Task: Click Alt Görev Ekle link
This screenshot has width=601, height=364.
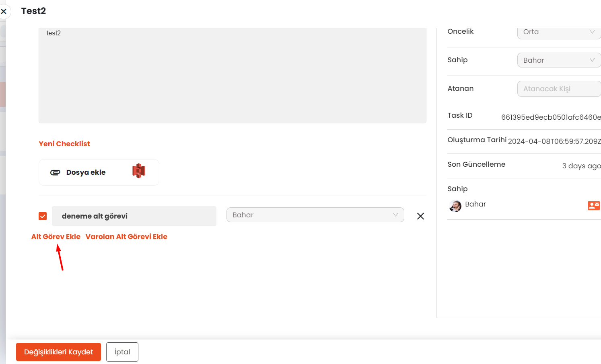Action: [56, 237]
